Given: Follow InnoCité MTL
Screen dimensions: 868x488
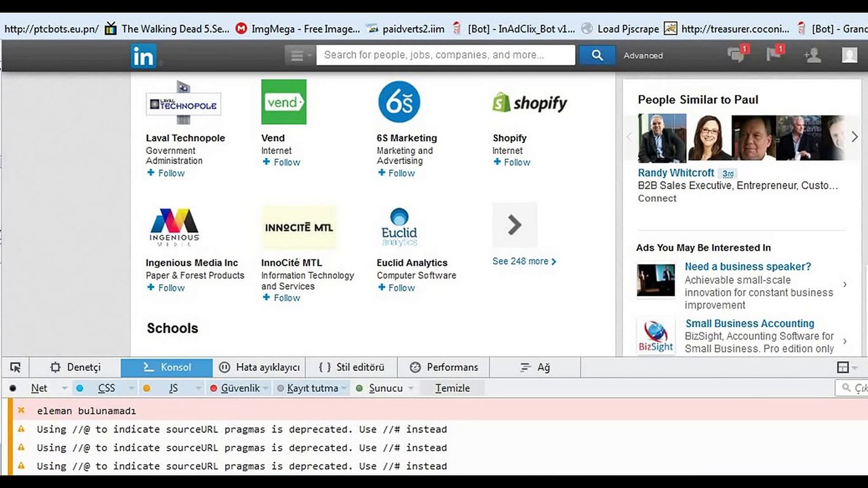Looking at the screenshot, I should click(281, 298).
